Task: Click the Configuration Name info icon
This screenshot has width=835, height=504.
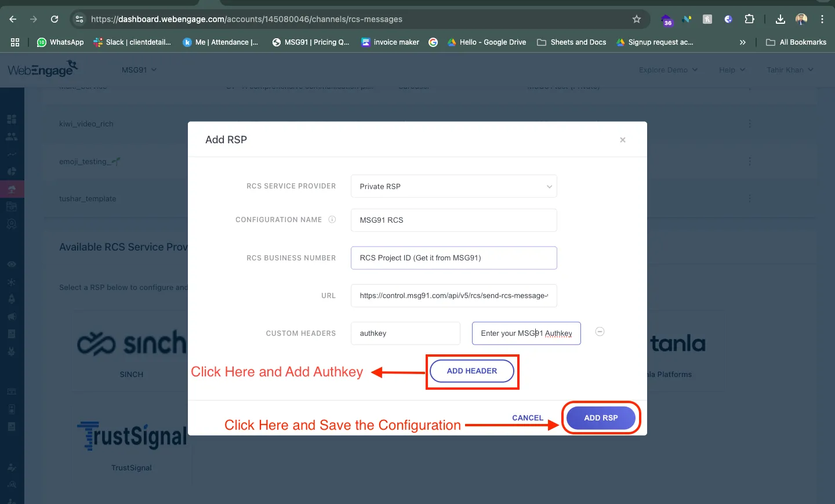Action: 332,220
